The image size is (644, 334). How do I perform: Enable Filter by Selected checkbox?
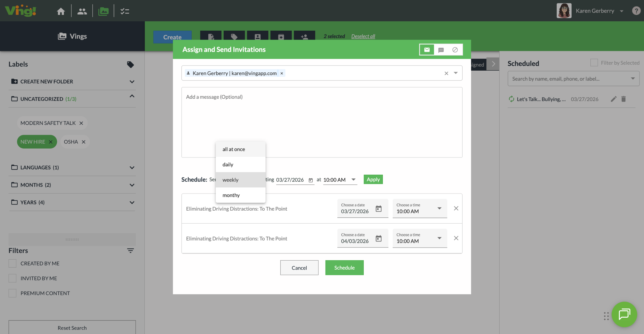(594, 63)
